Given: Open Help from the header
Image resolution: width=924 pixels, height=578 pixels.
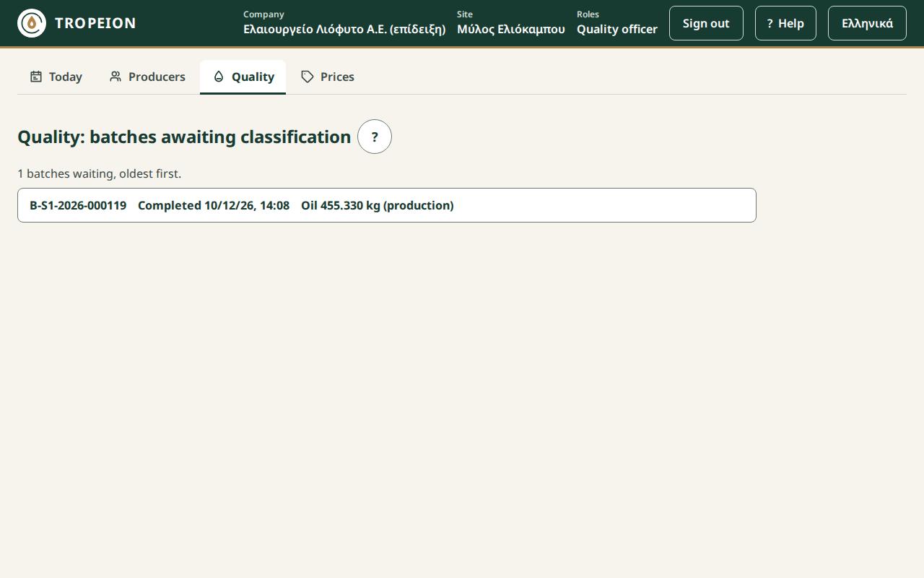Looking at the screenshot, I should 785,23.
